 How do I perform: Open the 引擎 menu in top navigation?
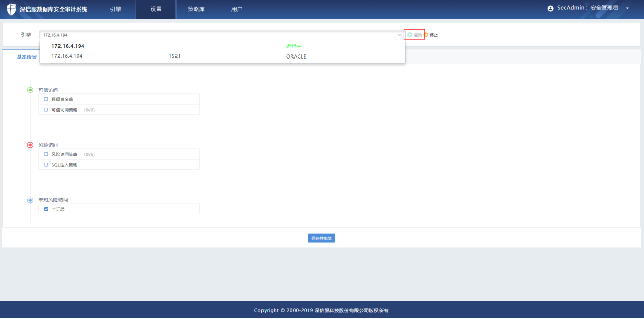pyautogui.click(x=115, y=9)
